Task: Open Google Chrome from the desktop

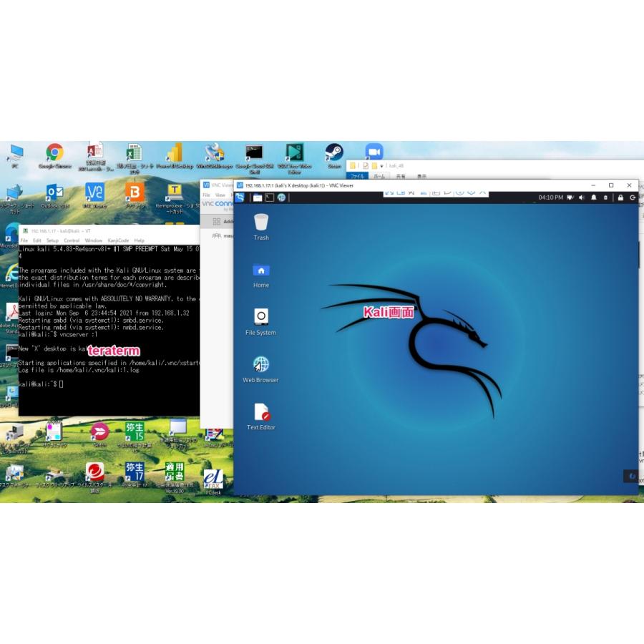Action: pyautogui.click(x=55, y=152)
